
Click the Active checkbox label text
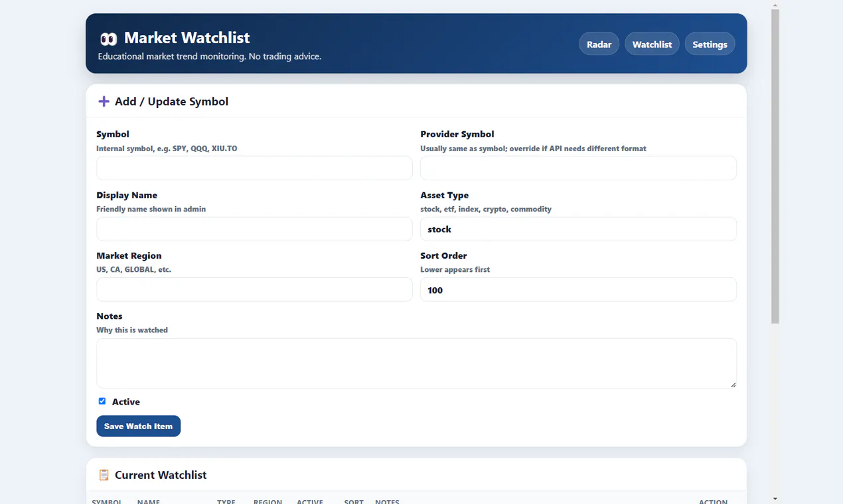[126, 402]
